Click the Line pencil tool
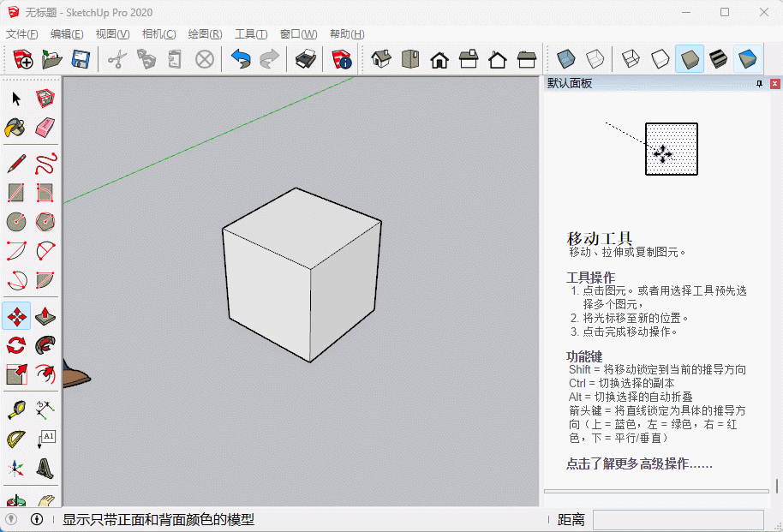 (x=16, y=163)
